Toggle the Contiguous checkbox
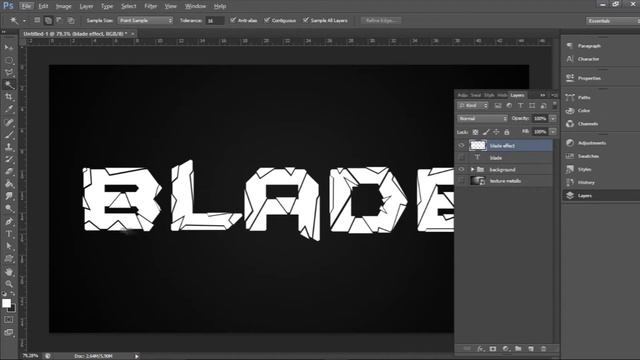The width and height of the screenshot is (640, 360). [x=267, y=20]
